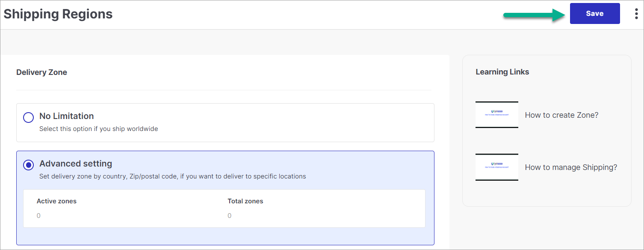
Task: Open the How to manage Shipping video thumbnail
Action: pos(497,167)
